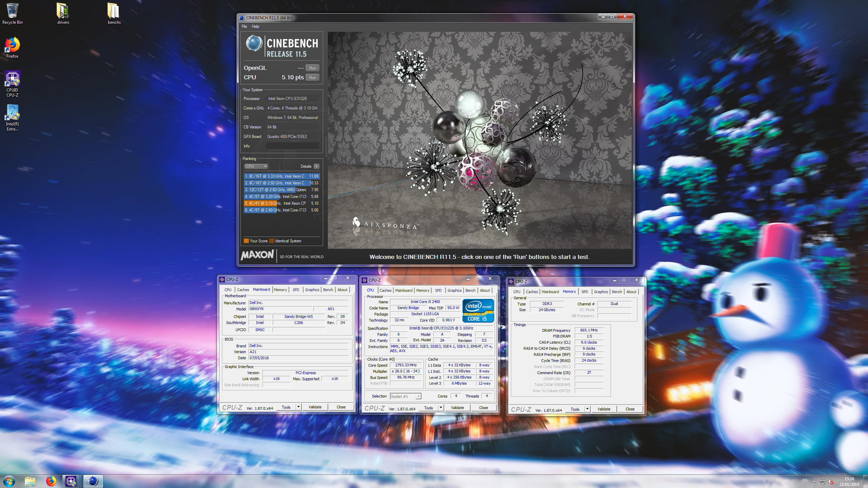The image size is (868, 488).
Task: Click title bar icon of Mainboard CPU-Z window
Action: [x=222, y=280]
